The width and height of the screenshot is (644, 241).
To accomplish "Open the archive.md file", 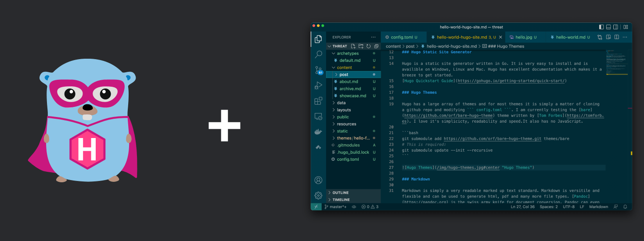I will 353,89.
